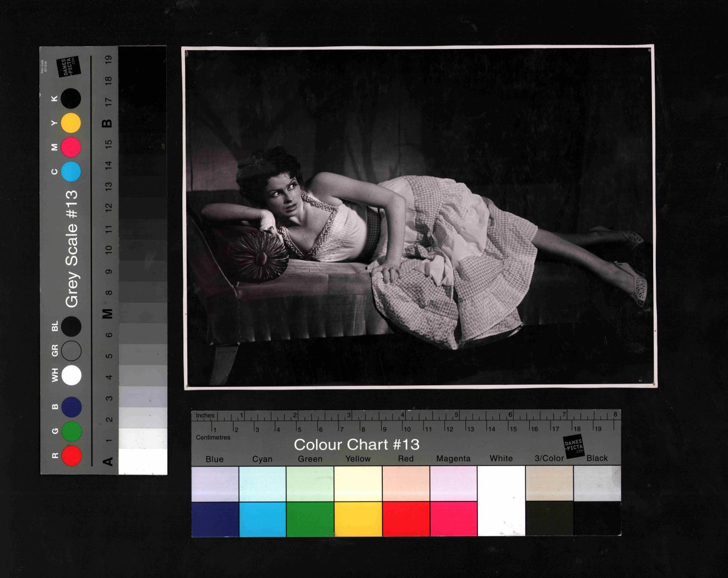Click the Danes-Picta logo on Colour Chart
This screenshot has height=578, width=728.
(x=573, y=446)
